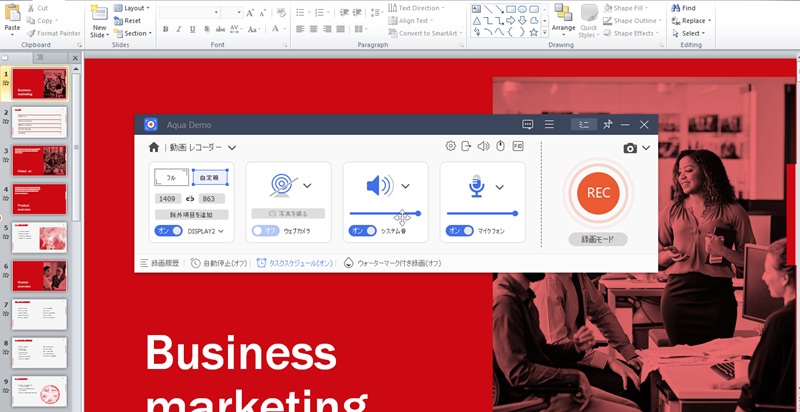The height and width of the screenshot is (412, 800).
Task: Select custom region recording area option
Action: click(x=210, y=177)
